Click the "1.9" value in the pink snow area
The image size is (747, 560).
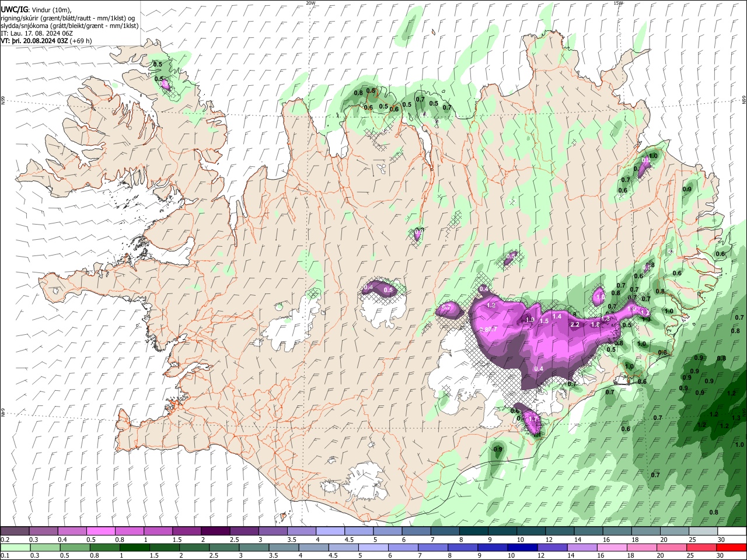[x=530, y=320]
